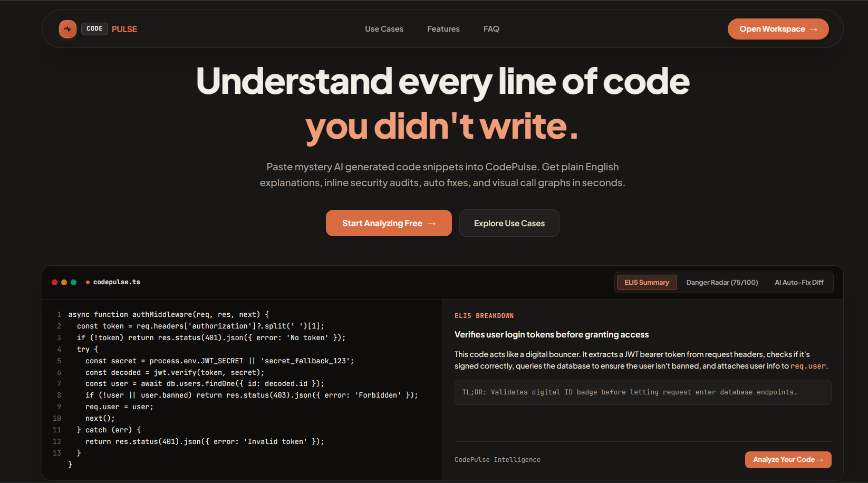The height and width of the screenshot is (483, 868).
Task: Click code line 7 'db.users.findOne'
Action: tap(205, 383)
